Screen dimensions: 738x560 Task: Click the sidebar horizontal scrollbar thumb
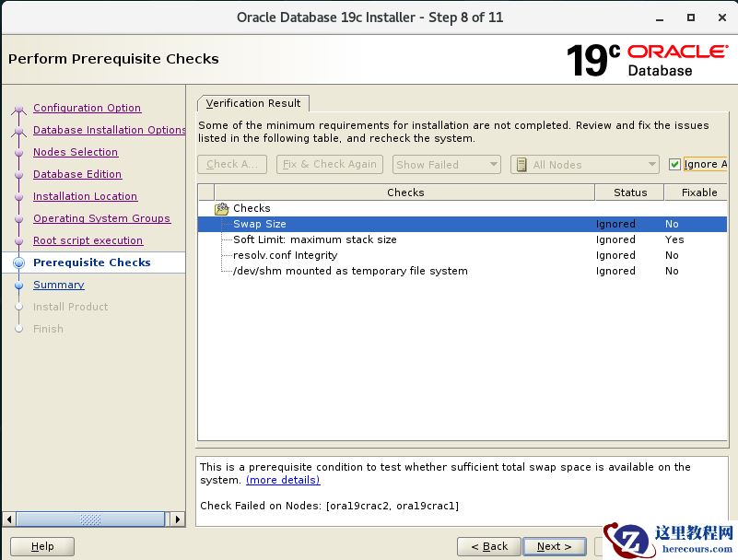(x=90, y=519)
